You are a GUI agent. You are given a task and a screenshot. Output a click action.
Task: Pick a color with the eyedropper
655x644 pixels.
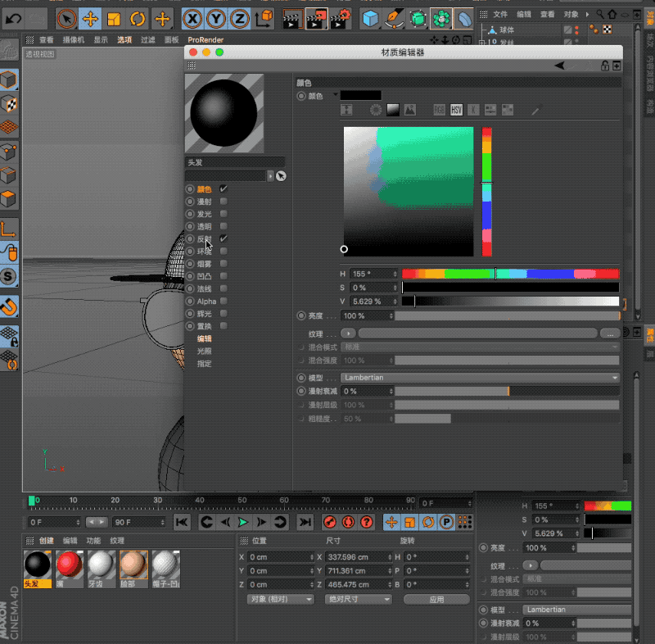(x=535, y=111)
